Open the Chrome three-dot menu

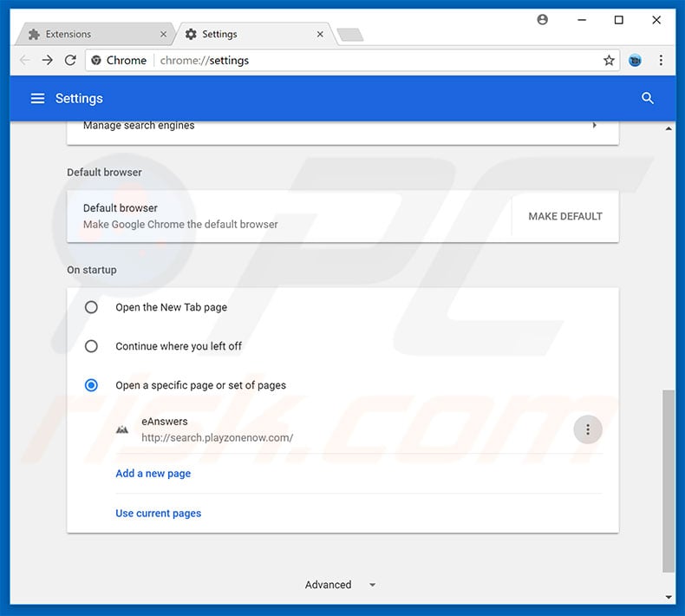(661, 61)
